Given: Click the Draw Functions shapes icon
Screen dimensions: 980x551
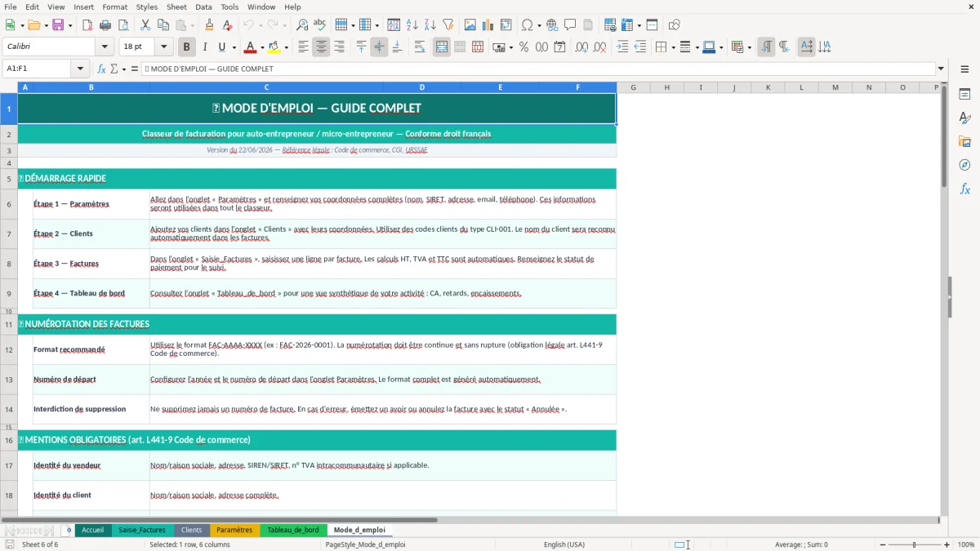Looking at the screenshot, I should pyautogui.click(x=674, y=25).
